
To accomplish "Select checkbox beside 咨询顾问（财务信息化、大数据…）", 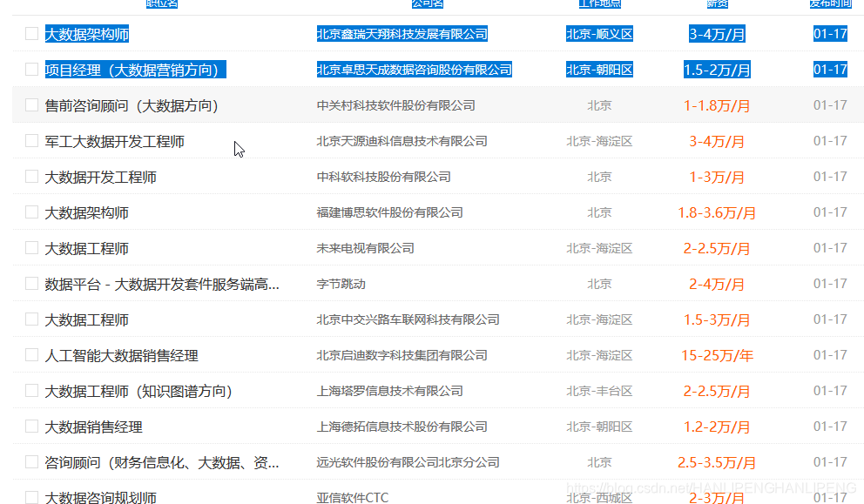I will [x=32, y=462].
